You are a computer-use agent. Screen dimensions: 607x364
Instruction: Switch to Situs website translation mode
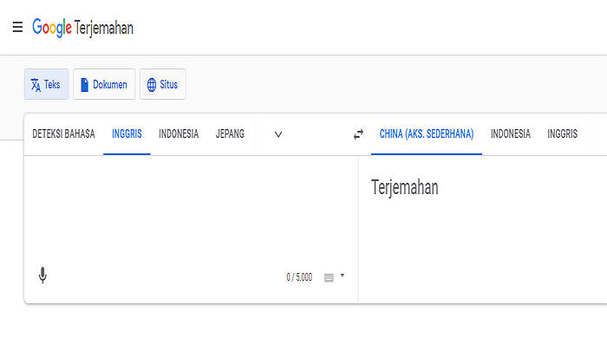(163, 84)
